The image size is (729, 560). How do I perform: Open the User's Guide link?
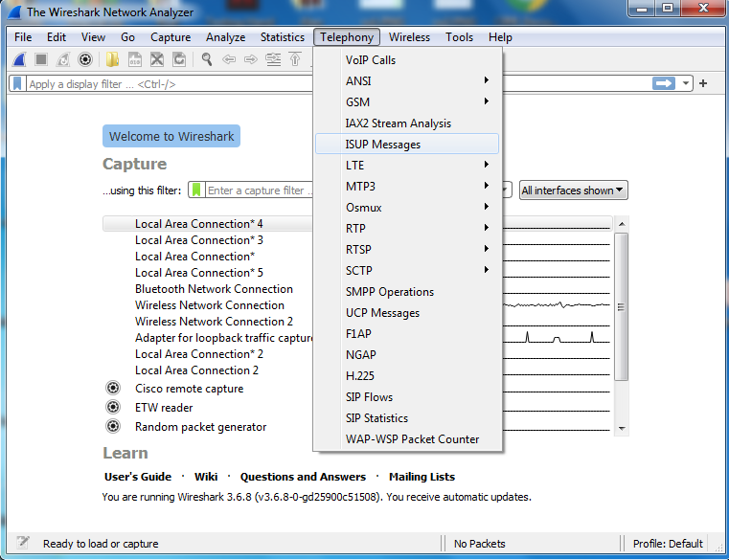point(138,477)
